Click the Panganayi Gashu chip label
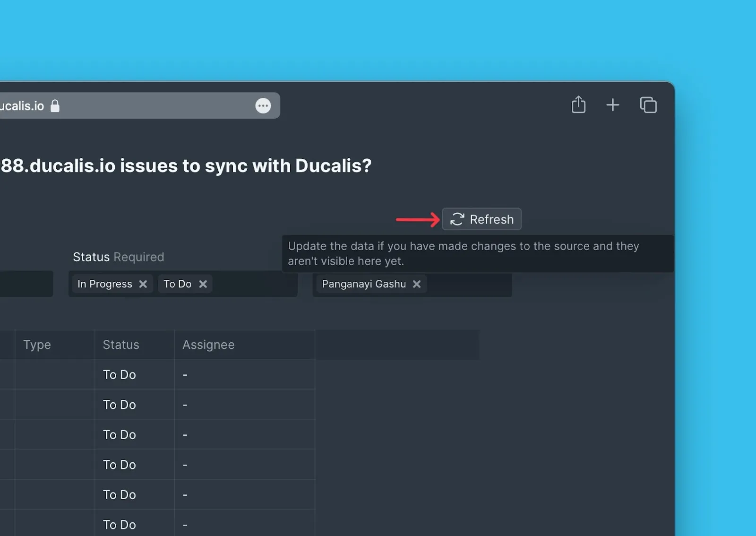 click(x=363, y=284)
